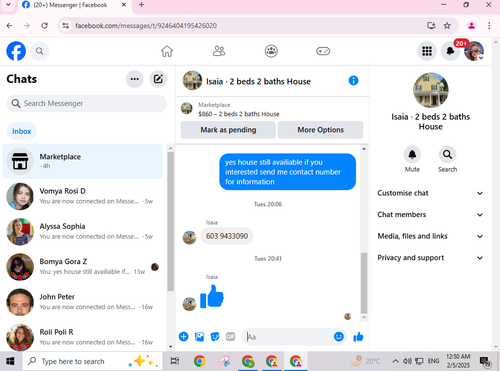Show hidden system tray icons chevron

[395, 361]
